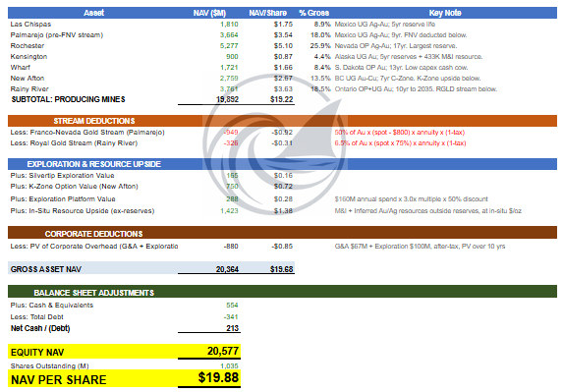Select the Kensington NAV/Share $0.87
563x392 pixels.
coord(283,56)
